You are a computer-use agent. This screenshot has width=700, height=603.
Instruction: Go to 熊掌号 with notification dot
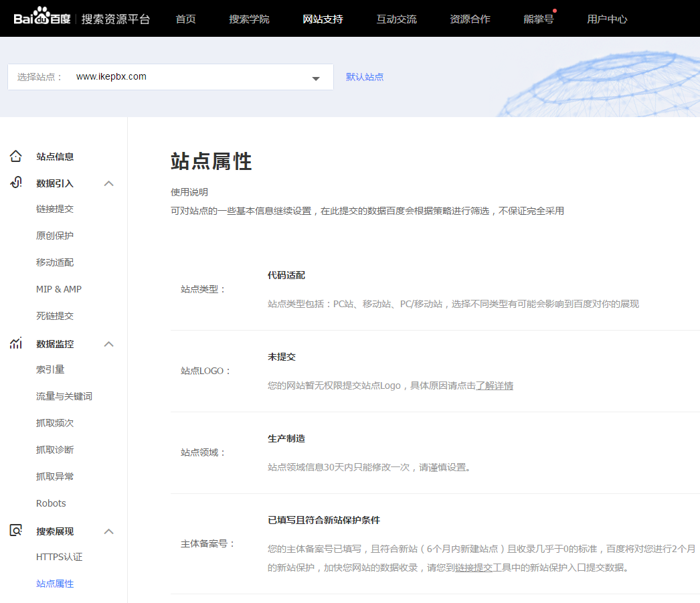539,19
